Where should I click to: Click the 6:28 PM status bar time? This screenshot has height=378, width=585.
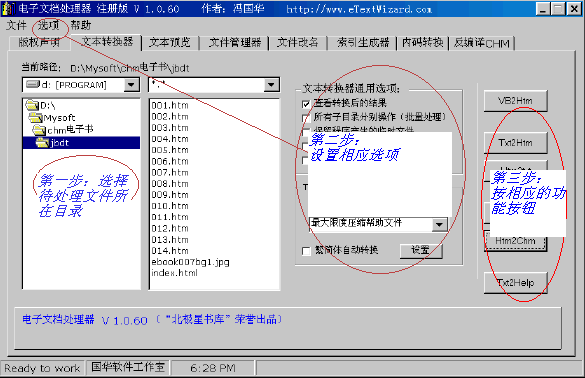[x=213, y=368]
